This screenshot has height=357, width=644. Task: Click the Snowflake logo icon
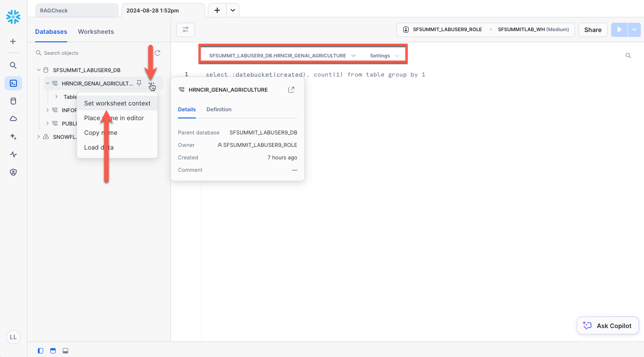pyautogui.click(x=13, y=17)
